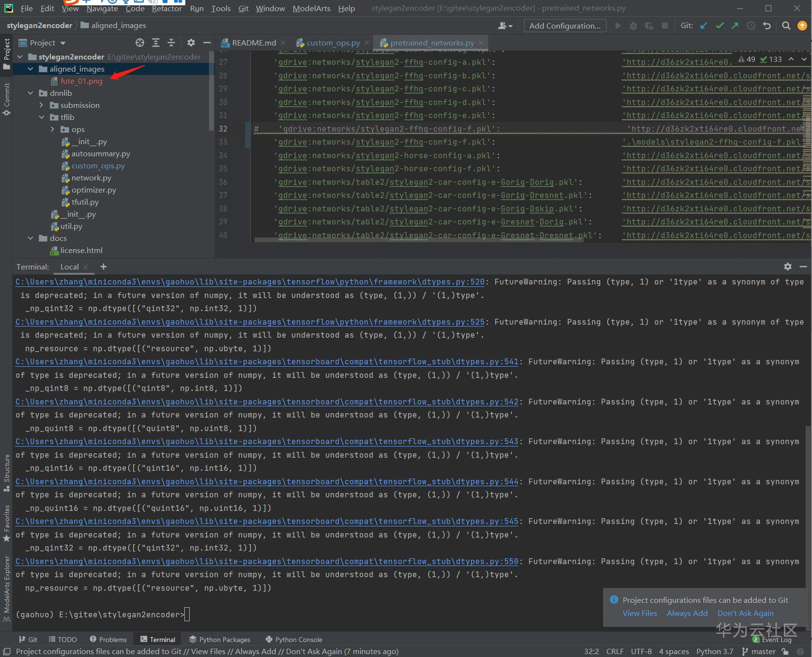The height and width of the screenshot is (657, 812).
Task: Switch to the custom_ops.py tab
Action: (x=333, y=43)
